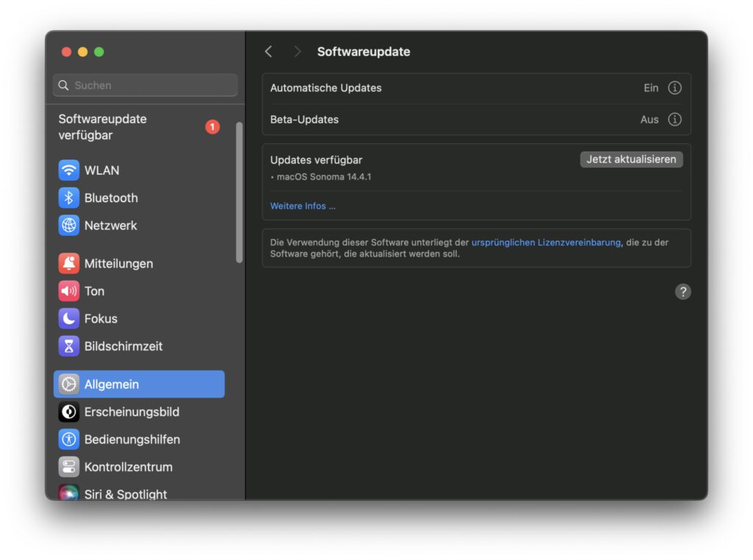Select Bildschirmzeit hourglass icon
Image resolution: width=753 pixels, height=560 pixels.
tap(69, 346)
